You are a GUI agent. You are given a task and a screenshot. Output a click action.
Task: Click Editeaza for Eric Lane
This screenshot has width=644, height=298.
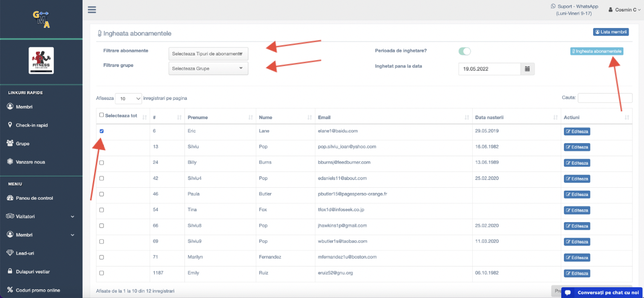(x=577, y=131)
